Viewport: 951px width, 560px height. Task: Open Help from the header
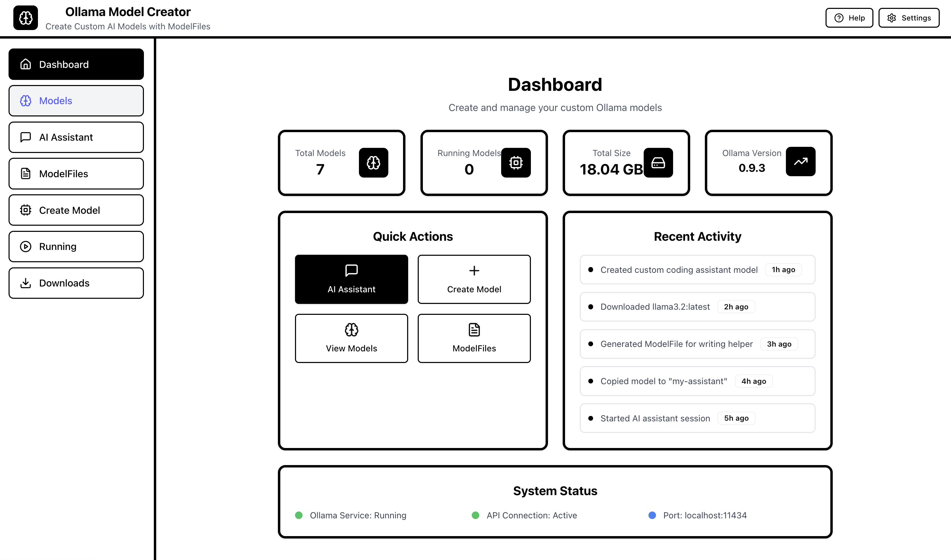[x=849, y=18]
